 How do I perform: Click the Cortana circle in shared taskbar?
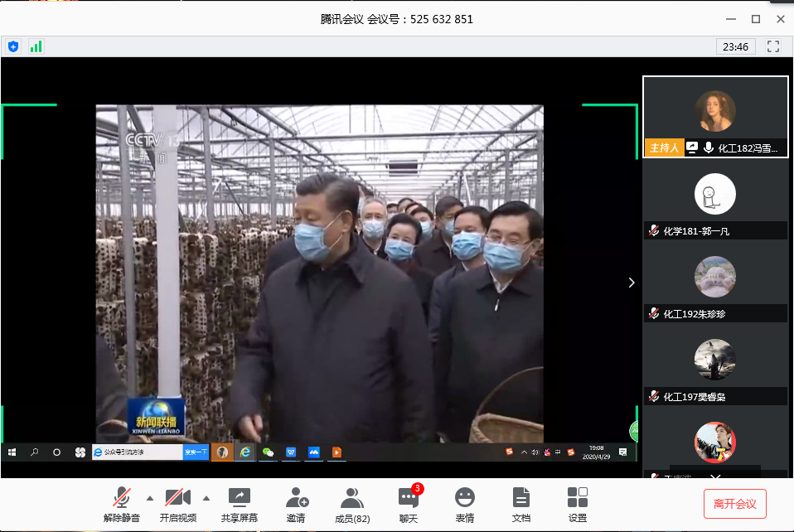56,452
